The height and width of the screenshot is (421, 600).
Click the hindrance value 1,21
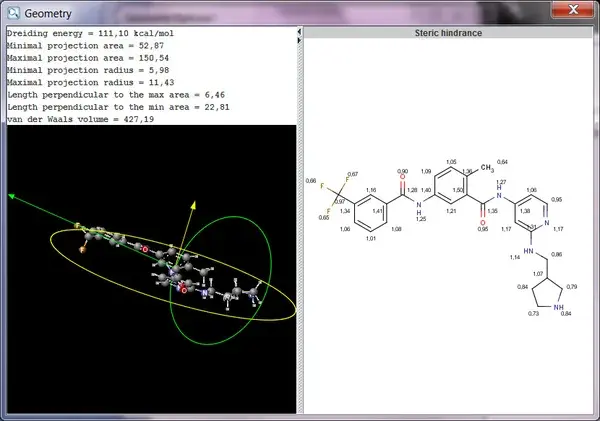451,210
